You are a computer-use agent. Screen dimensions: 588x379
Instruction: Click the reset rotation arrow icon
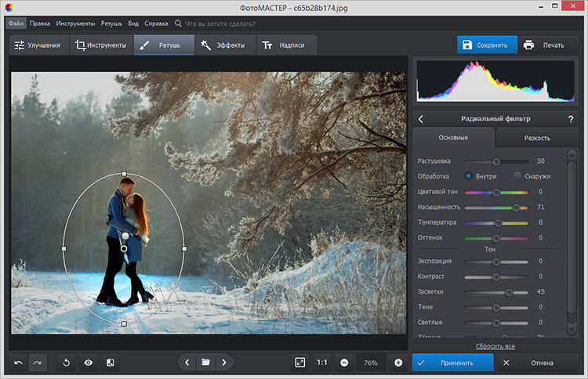tap(67, 363)
